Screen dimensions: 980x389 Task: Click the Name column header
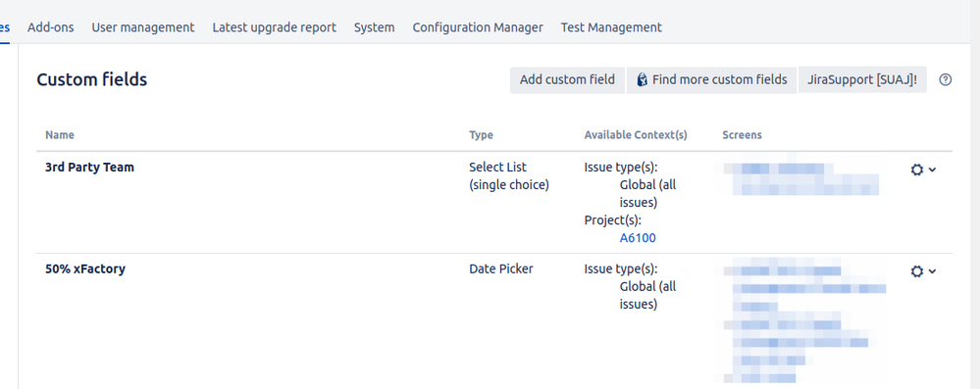coord(60,135)
